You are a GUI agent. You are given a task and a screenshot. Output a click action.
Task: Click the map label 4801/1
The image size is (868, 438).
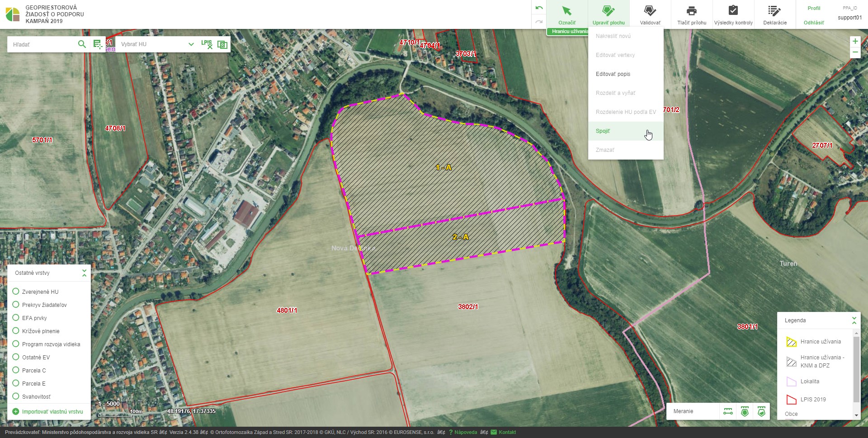coord(287,311)
